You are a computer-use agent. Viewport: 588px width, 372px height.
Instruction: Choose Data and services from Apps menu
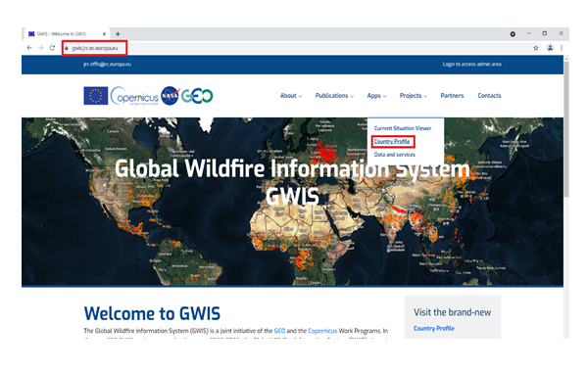(395, 155)
